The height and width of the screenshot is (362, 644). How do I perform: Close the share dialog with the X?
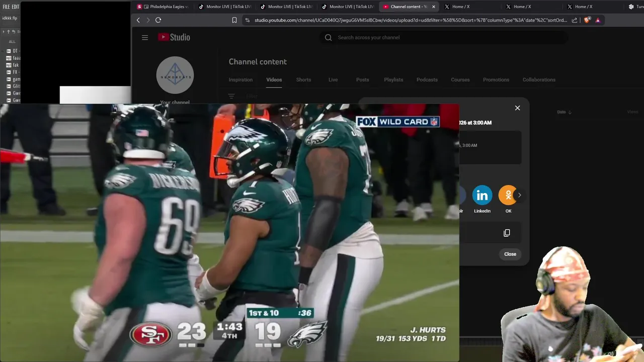517,108
